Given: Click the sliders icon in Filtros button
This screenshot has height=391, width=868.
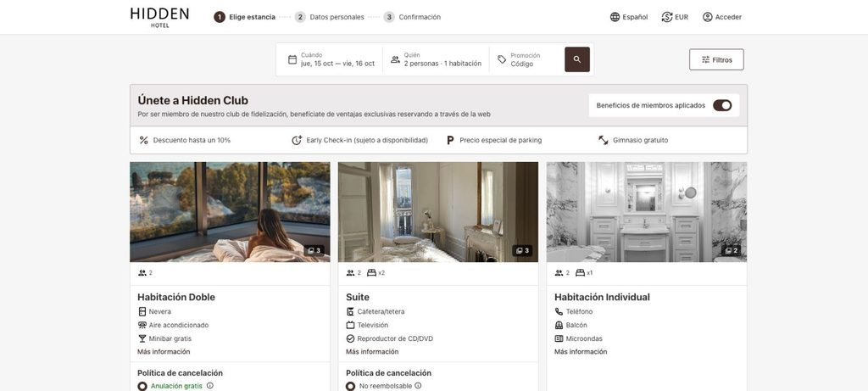Looking at the screenshot, I should pos(705,60).
